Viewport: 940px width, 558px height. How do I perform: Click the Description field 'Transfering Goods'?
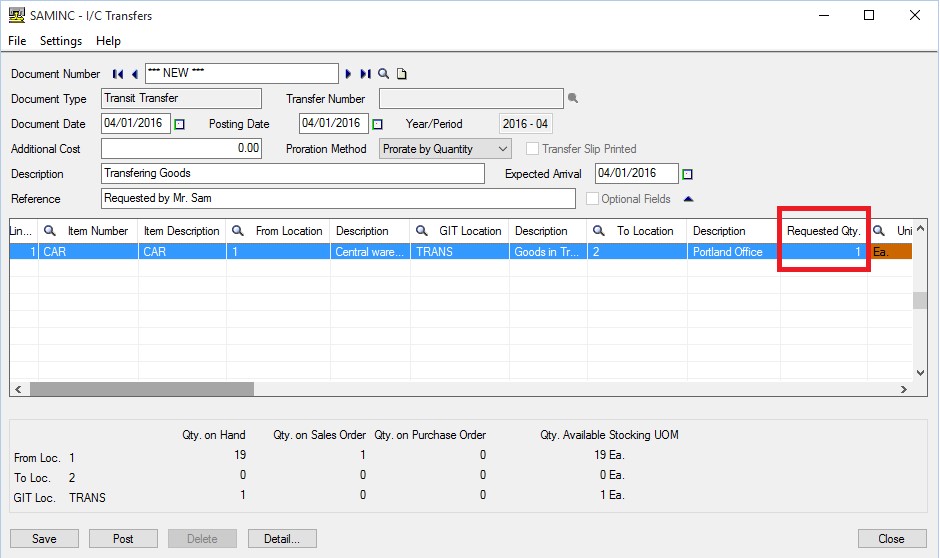(293, 173)
